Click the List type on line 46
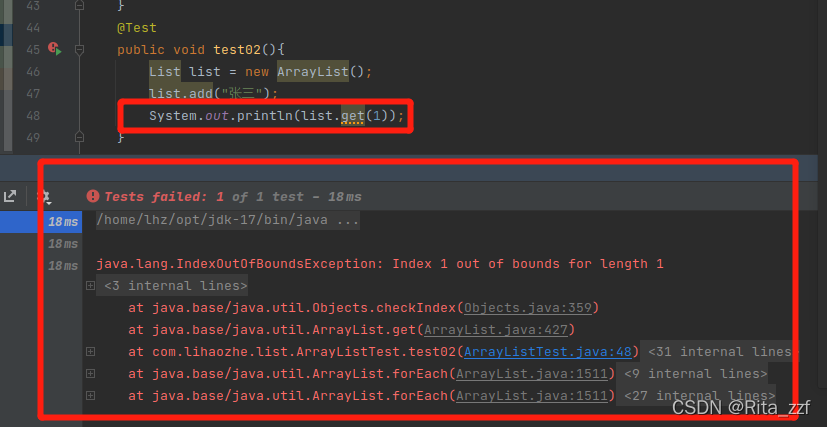The image size is (827, 427). [x=165, y=71]
